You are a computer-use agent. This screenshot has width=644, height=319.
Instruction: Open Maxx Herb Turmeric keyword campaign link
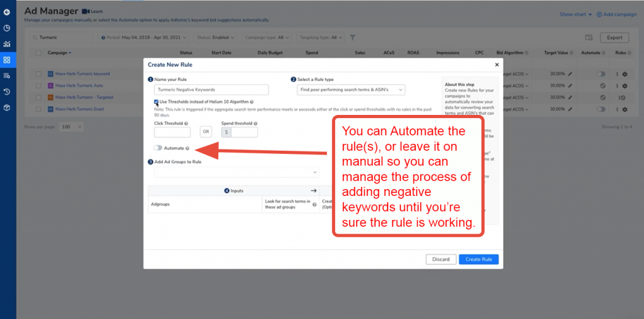(x=82, y=74)
